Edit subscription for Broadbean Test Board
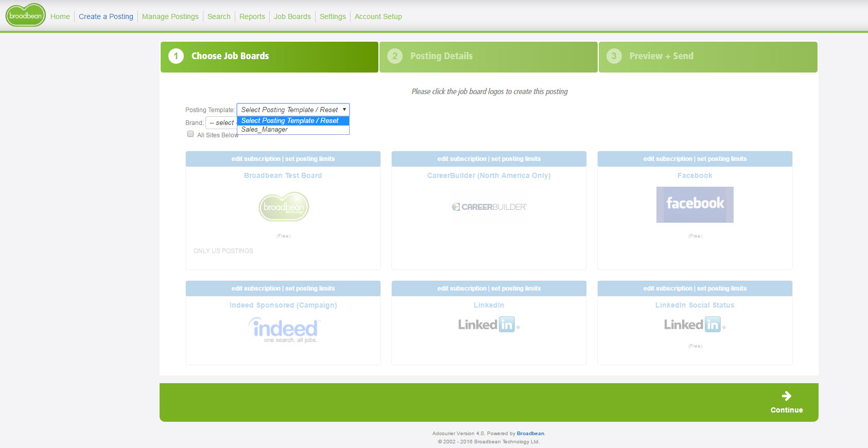Viewport: 868px width, 448px height. click(256, 159)
